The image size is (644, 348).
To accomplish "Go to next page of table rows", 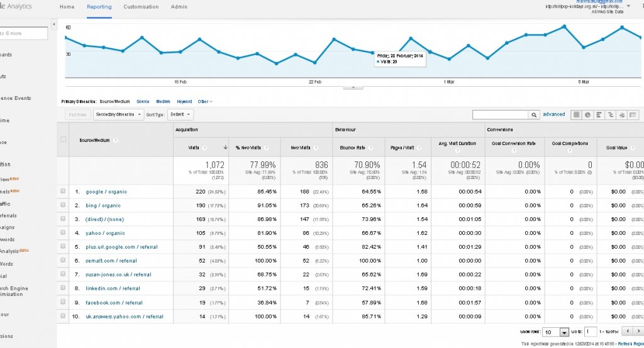I will tap(638, 331).
